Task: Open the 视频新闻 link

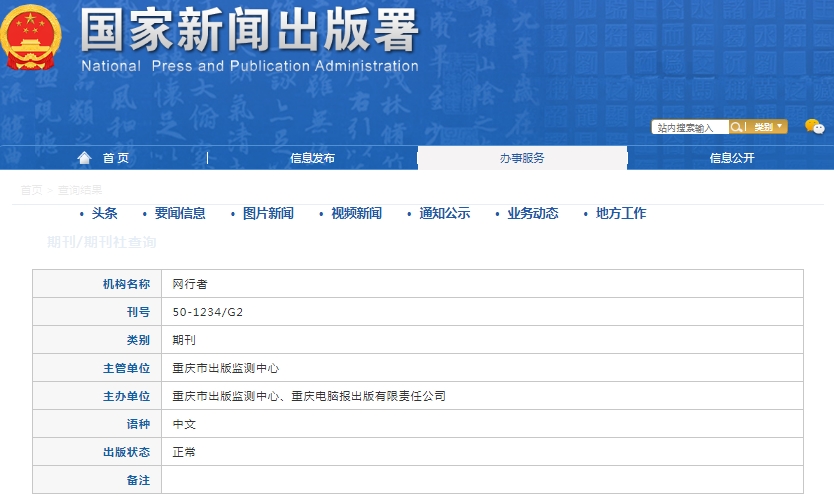Action: coord(356,213)
